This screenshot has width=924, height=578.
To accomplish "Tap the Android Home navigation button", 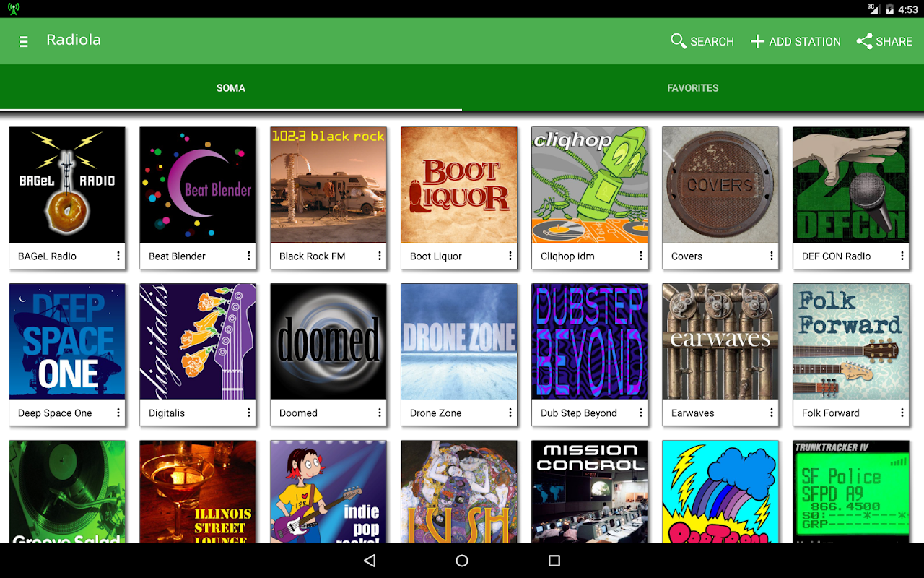I will point(462,561).
